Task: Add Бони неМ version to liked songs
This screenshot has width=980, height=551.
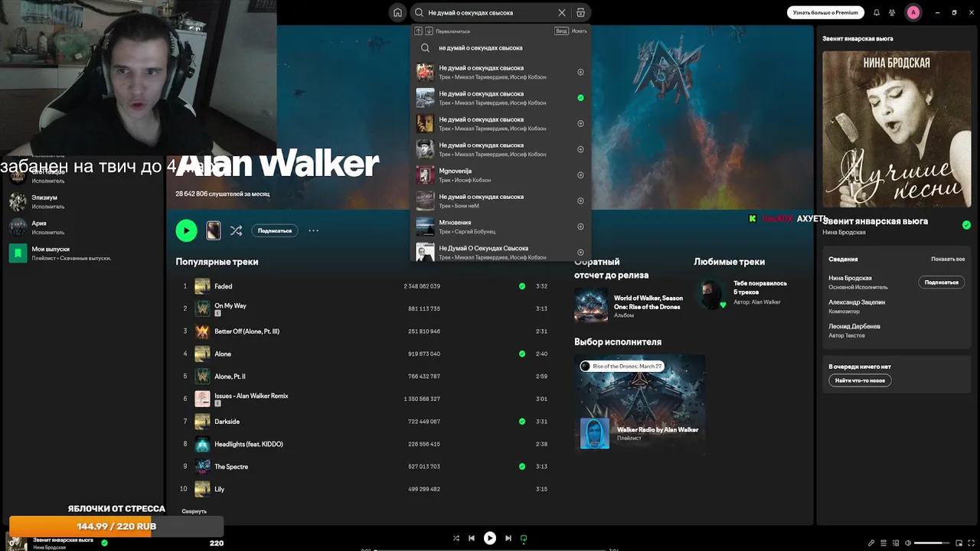Action: click(x=580, y=201)
